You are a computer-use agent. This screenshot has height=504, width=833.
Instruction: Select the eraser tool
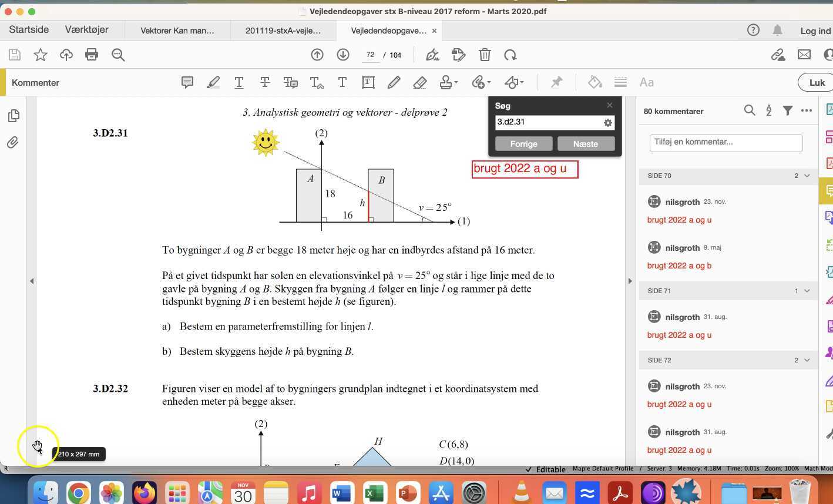419,83
